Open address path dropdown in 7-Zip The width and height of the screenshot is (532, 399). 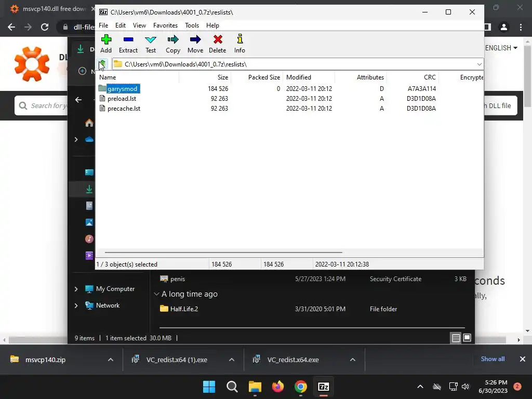(x=479, y=64)
